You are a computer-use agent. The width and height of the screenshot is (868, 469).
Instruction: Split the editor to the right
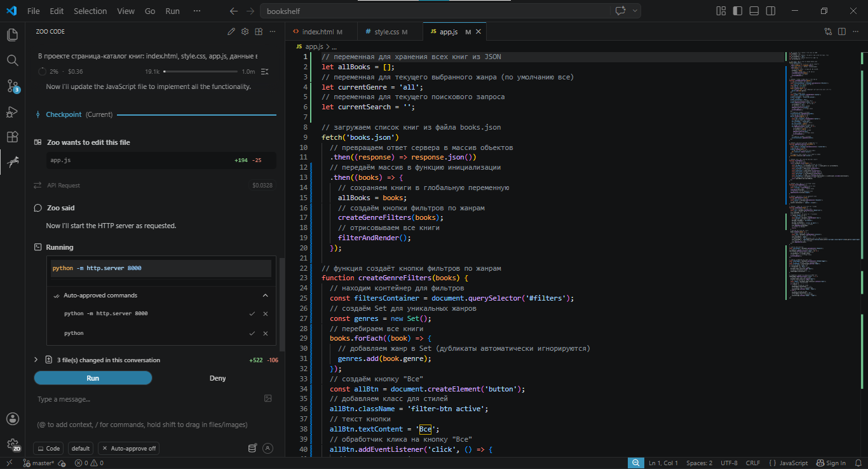pos(842,31)
